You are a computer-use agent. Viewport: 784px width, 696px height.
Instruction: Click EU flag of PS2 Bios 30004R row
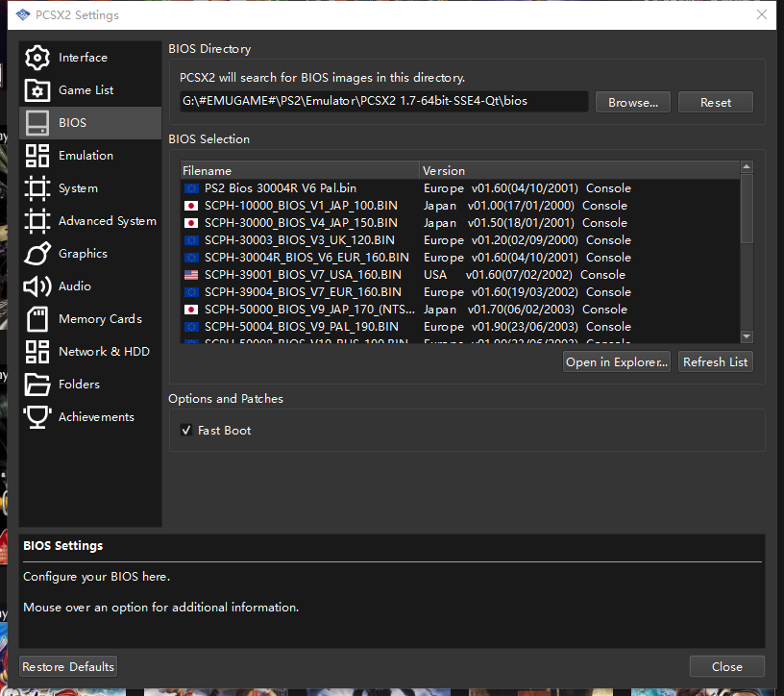click(x=191, y=188)
